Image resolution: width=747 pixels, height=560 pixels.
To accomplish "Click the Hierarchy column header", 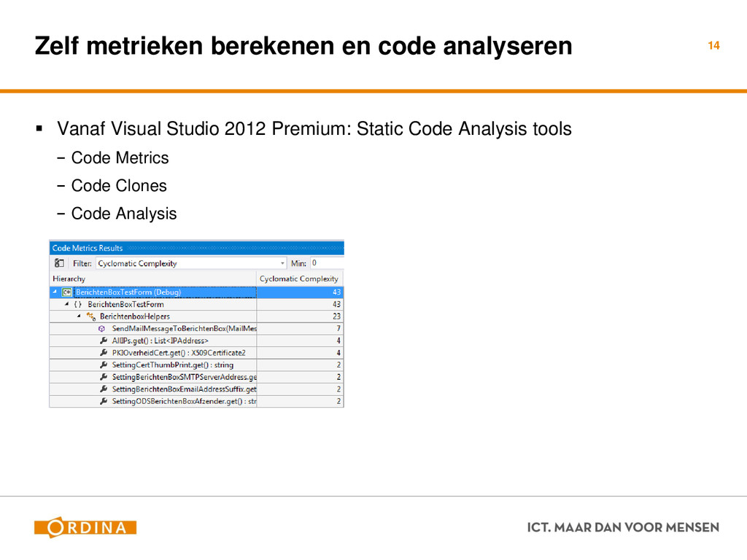I will pos(153,279).
